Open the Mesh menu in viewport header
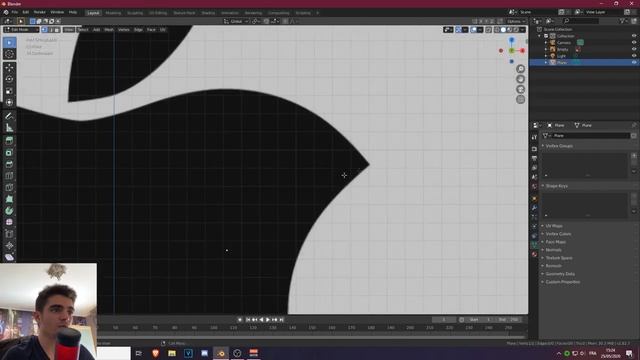Screen dimensions: 640x360 pyautogui.click(x=109, y=30)
